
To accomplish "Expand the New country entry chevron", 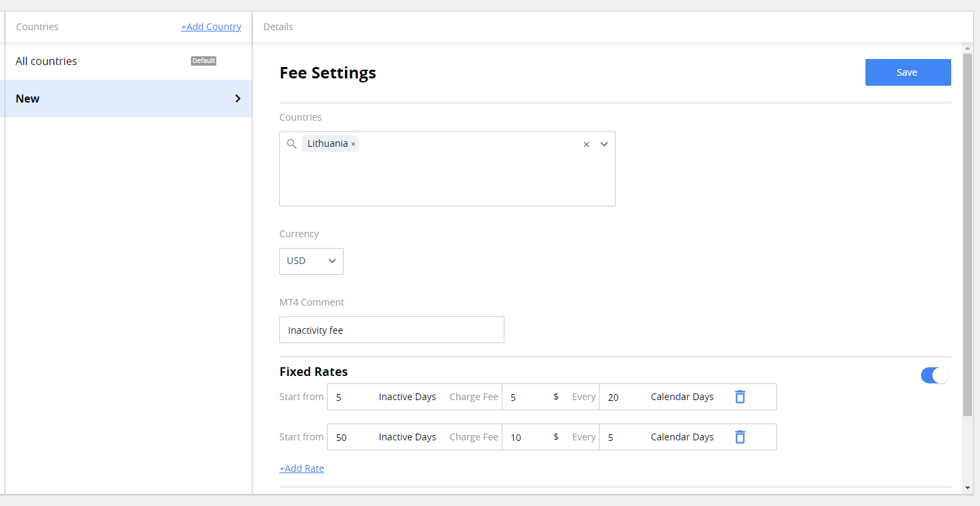I will [x=237, y=99].
